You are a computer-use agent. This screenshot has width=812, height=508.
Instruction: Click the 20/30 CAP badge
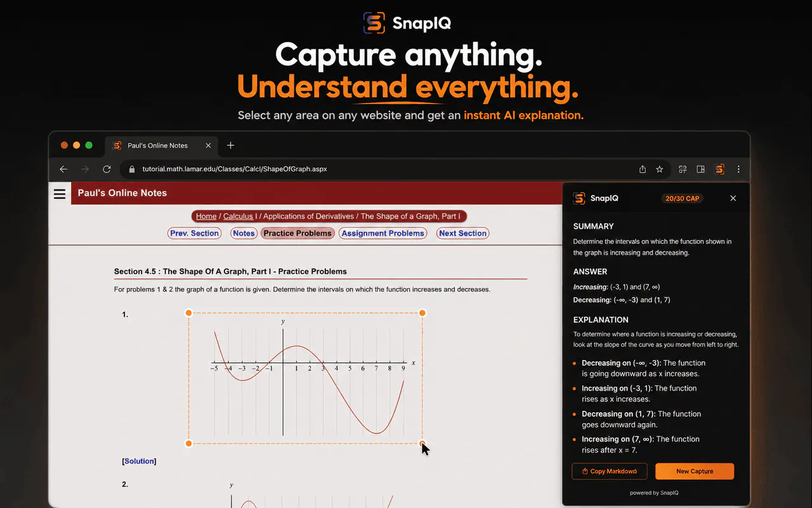click(x=682, y=198)
